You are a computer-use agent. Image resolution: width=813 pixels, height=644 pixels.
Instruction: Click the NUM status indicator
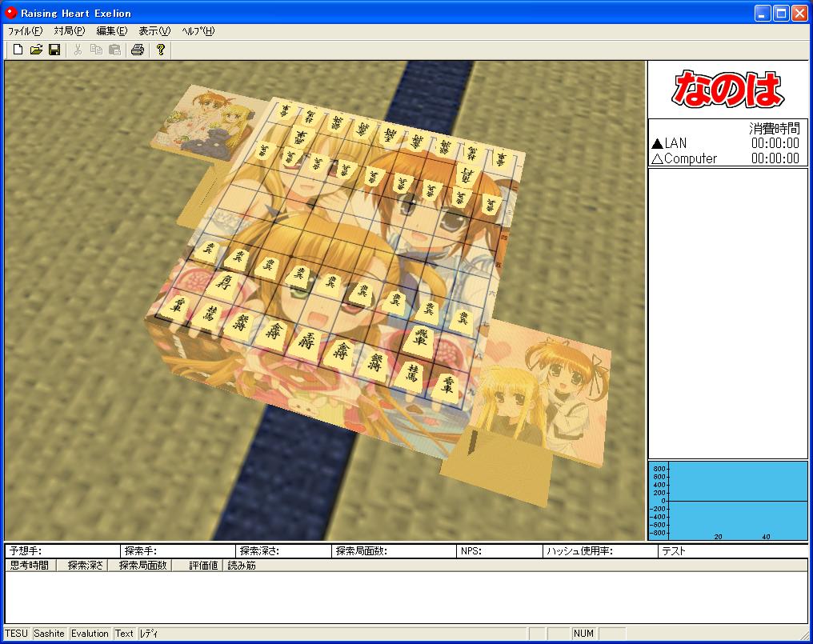coord(583,634)
